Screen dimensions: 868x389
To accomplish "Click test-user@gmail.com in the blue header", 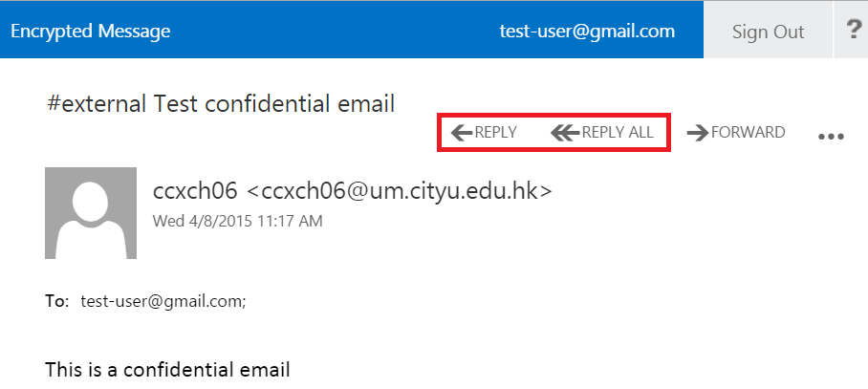I will [587, 32].
